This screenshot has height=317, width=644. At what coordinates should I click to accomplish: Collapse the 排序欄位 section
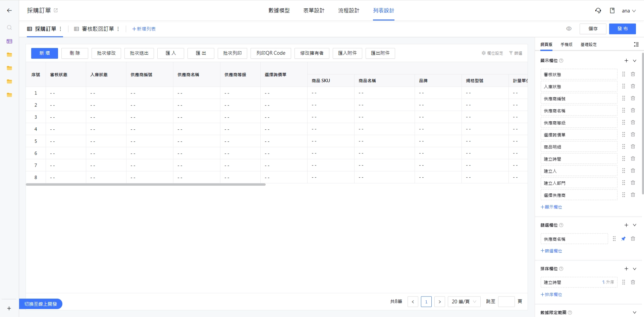[x=635, y=269]
